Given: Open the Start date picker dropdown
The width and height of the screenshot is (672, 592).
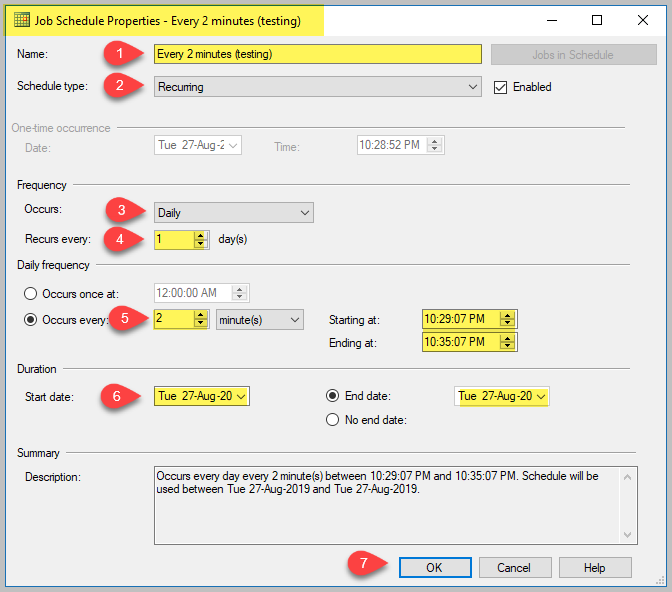Looking at the screenshot, I should coord(241,397).
